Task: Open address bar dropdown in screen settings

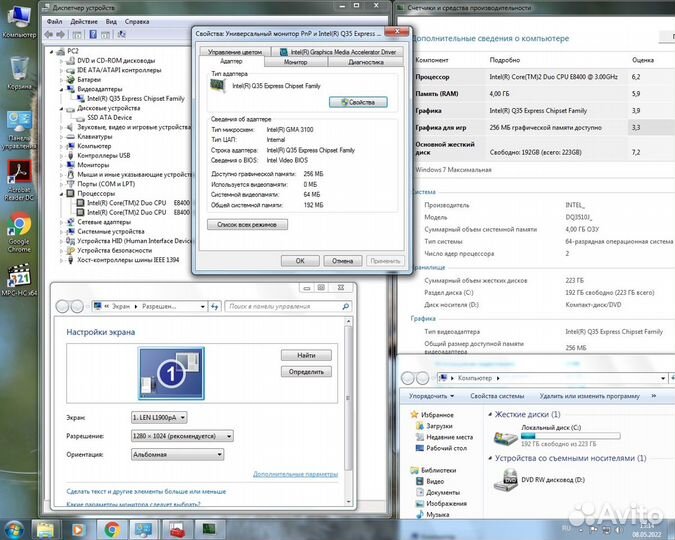Action: pyautogui.click(x=202, y=307)
